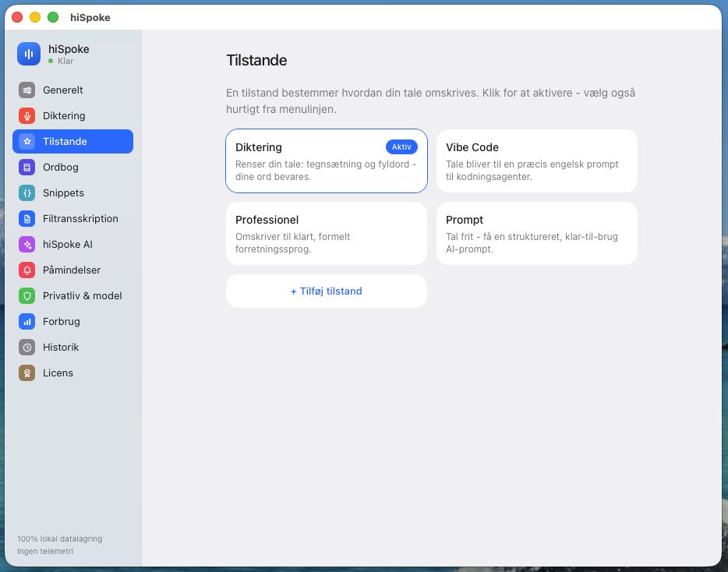Click the blue Aktiv badge
Image resolution: width=728 pixels, height=572 pixels.
click(x=401, y=147)
